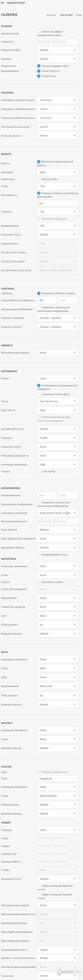Open the Row Gap dropdown
The width and height of the screenshot is (83, 980).
[x=57, y=59]
